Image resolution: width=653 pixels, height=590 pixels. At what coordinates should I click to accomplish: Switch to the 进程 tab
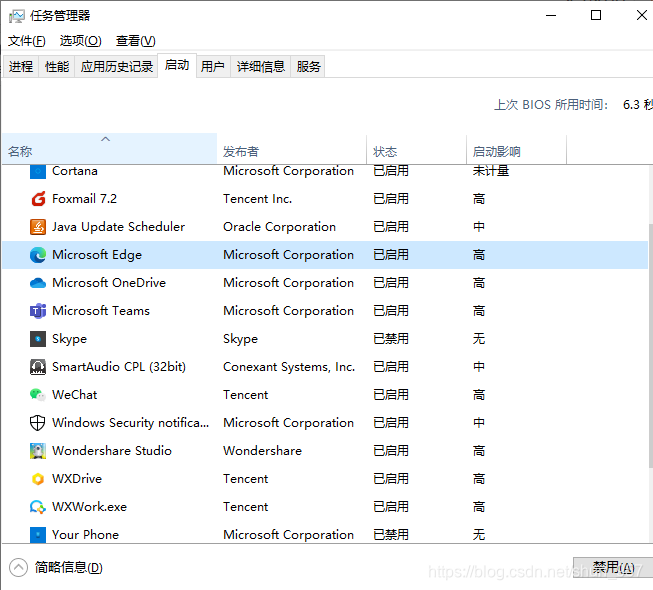tap(21, 67)
